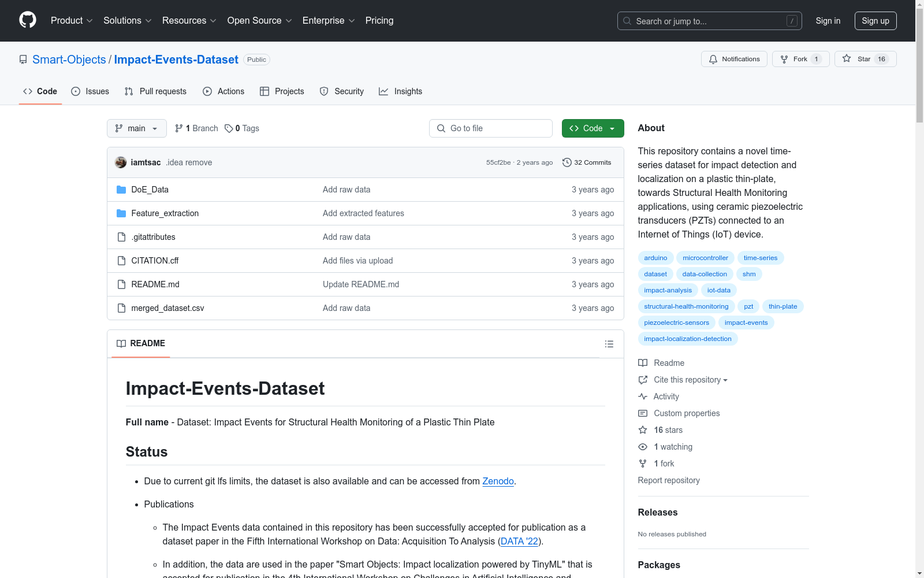This screenshot has height=578, width=924.
Task: Open the Update README.md commit message
Action: click(361, 284)
